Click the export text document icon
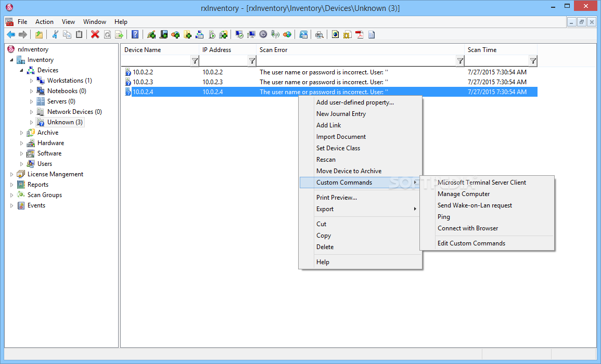601x364 pixels. (x=372, y=35)
